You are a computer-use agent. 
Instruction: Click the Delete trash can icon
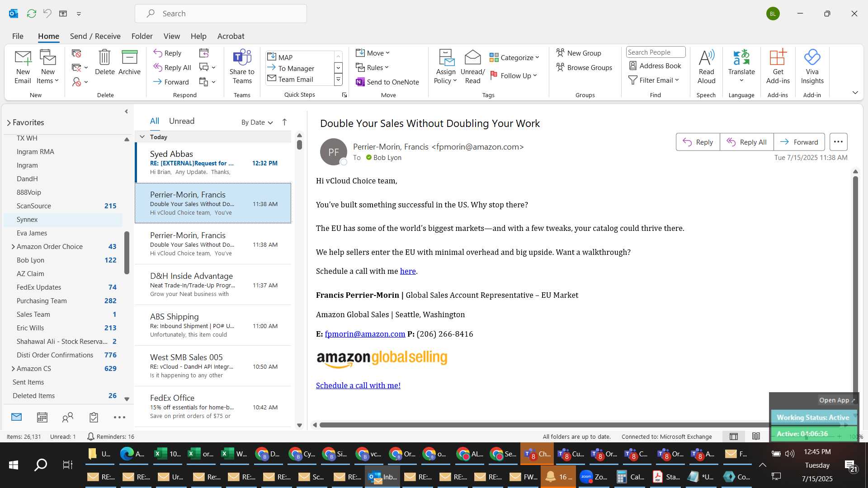point(104,62)
